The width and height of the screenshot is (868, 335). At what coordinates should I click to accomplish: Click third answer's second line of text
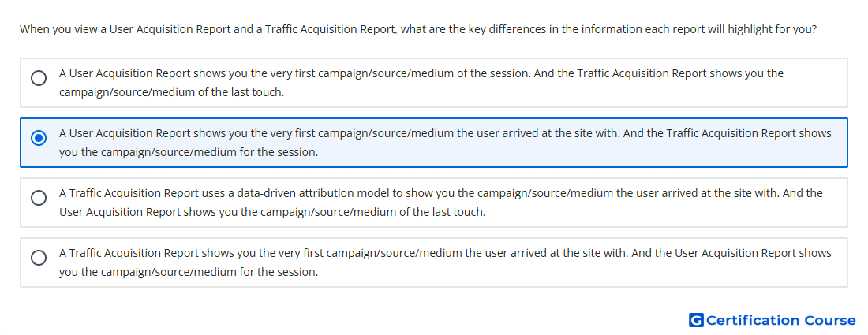(272, 212)
